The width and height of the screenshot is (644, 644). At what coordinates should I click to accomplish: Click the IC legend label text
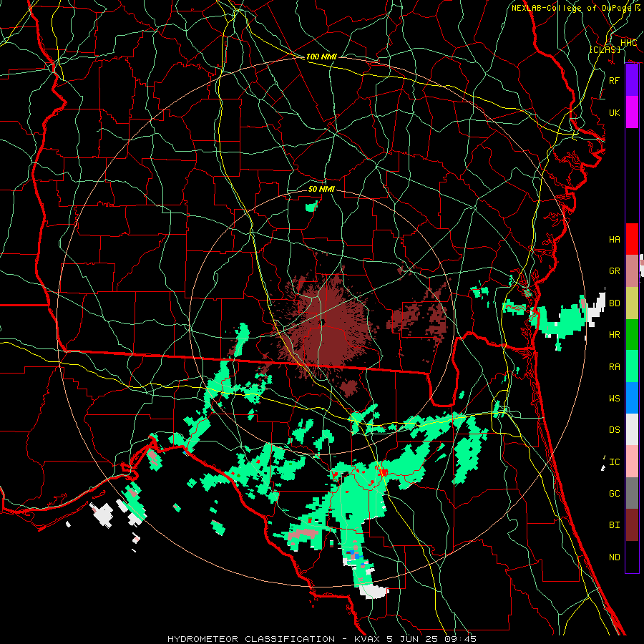pyautogui.click(x=615, y=462)
